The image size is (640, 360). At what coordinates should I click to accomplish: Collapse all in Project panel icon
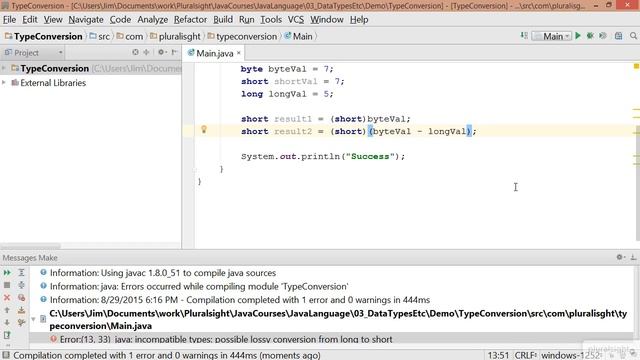click(146, 52)
